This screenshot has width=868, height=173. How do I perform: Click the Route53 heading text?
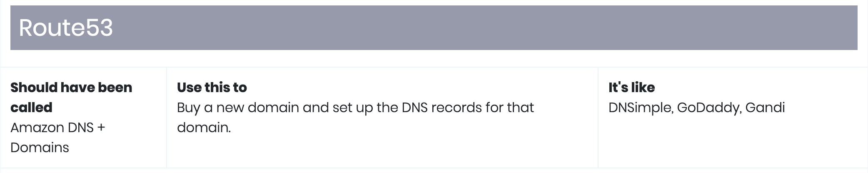(66, 28)
